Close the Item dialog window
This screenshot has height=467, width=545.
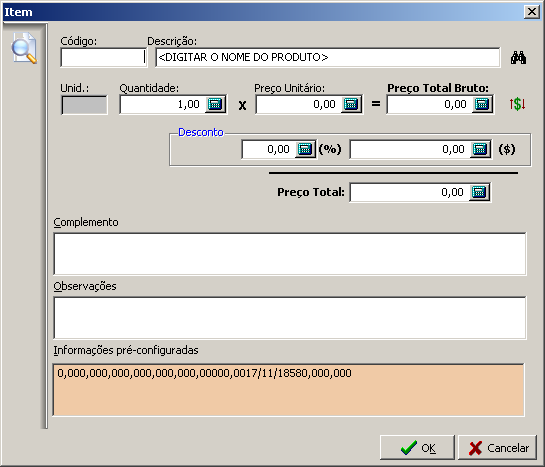coord(532,12)
